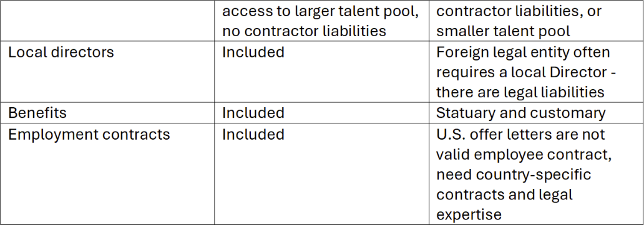
Task: Click "Included" in the Benefits row
Action: (x=253, y=113)
